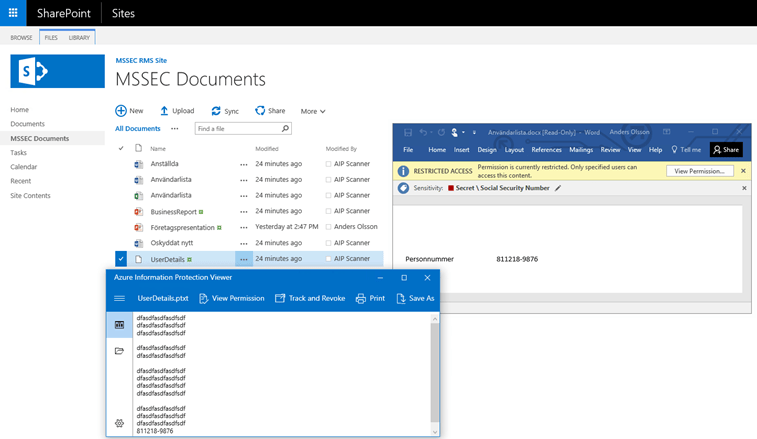The height and width of the screenshot is (439, 757).
Task: Sync the document library
Action: [x=216, y=111]
